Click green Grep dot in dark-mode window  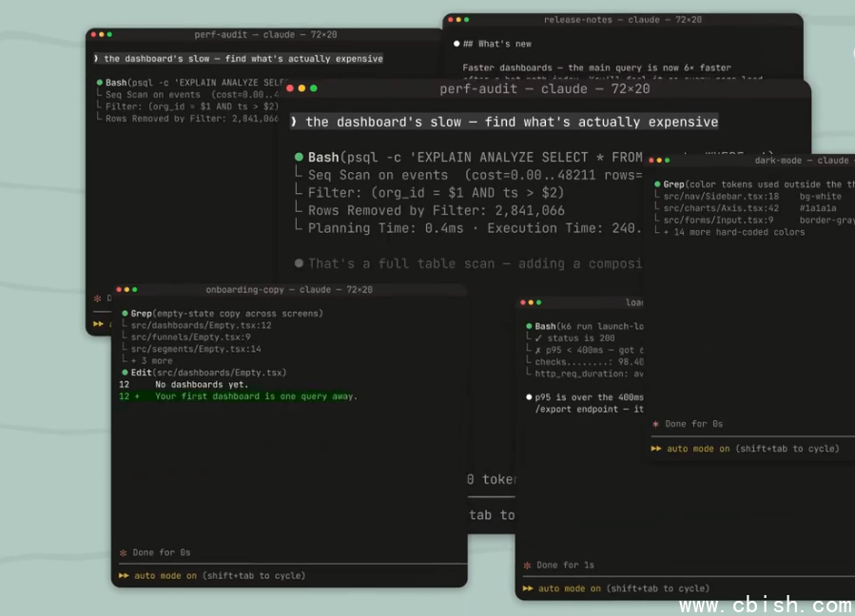pyautogui.click(x=657, y=184)
